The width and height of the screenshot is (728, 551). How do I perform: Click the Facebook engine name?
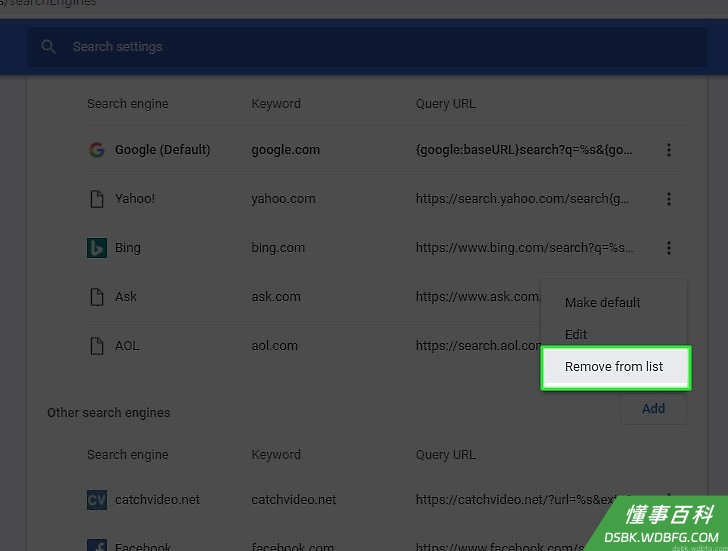(143, 546)
